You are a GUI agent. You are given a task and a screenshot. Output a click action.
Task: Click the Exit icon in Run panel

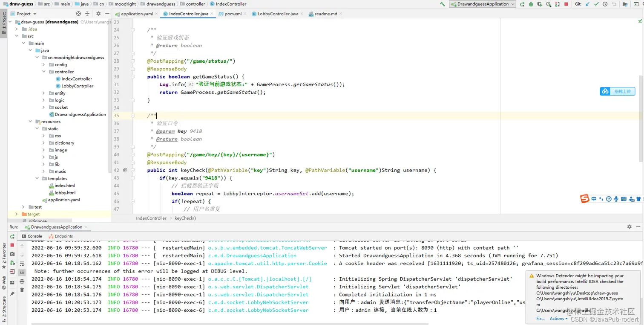(x=12, y=272)
